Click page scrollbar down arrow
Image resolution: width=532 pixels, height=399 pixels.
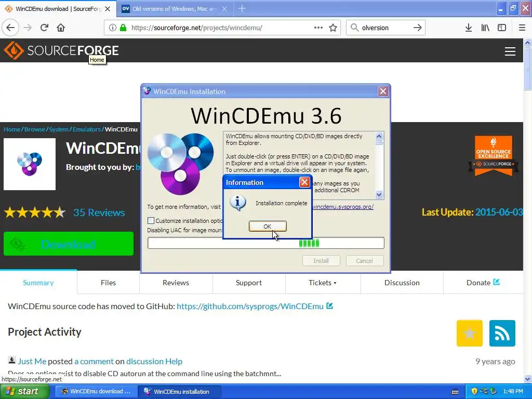(x=527, y=379)
